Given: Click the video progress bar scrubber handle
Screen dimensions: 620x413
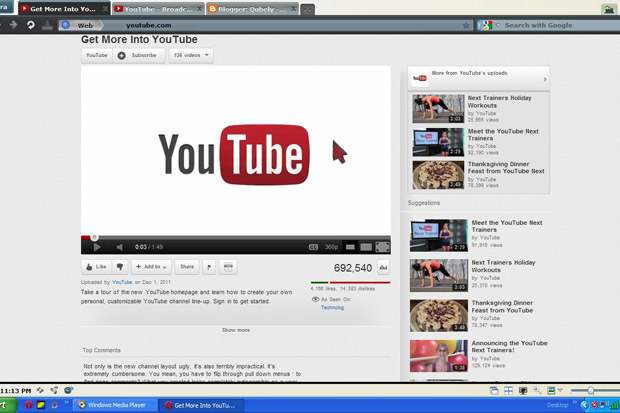Looking at the screenshot, I should tap(94, 237).
